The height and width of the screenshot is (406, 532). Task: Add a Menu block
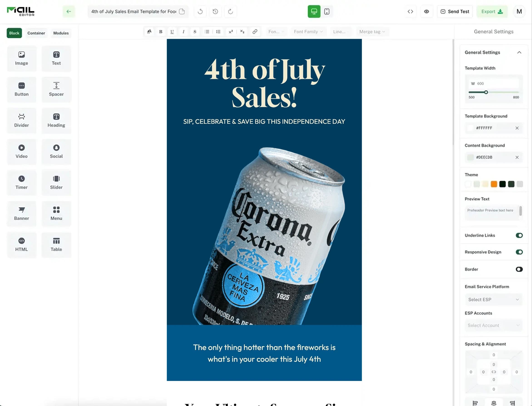(x=56, y=214)
